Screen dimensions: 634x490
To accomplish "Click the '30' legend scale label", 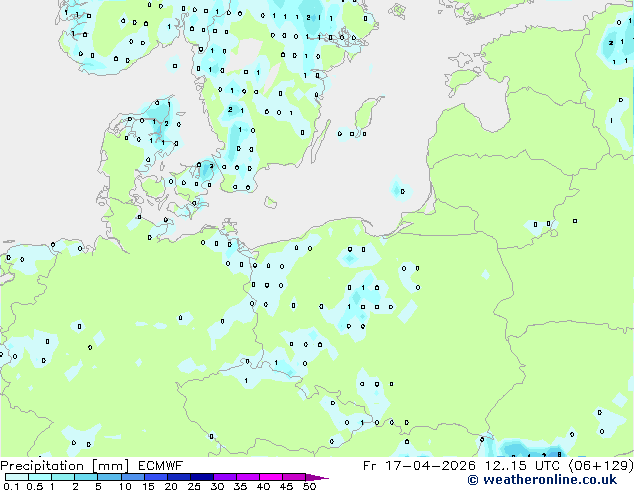I will pyautogui.click(x=217, y=486).
